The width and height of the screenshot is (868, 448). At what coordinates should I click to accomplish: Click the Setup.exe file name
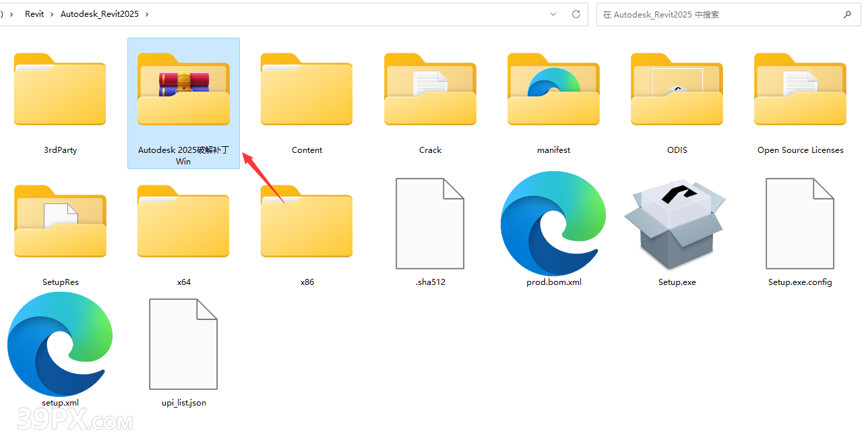coord(677,282)
